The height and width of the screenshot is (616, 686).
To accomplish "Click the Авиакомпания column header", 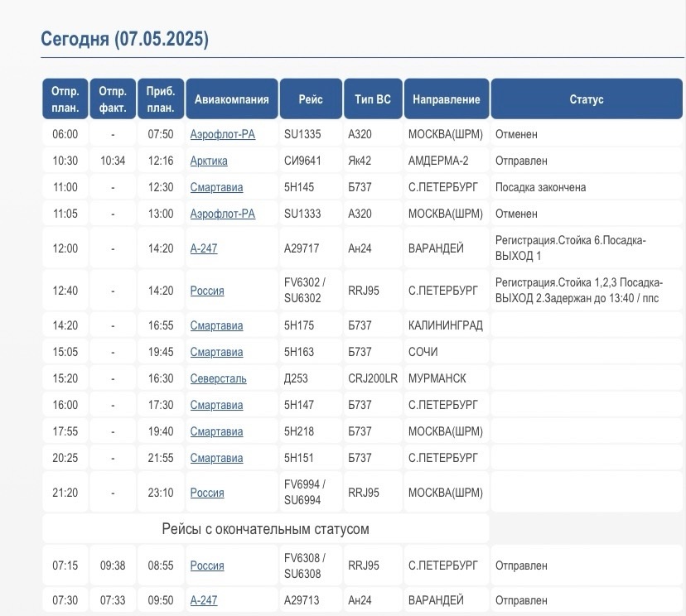I will [232, 99].
